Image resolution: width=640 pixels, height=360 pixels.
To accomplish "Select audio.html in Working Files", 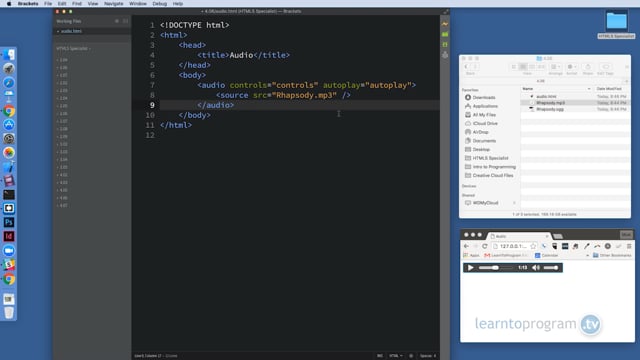I will (x=71, y=31).
